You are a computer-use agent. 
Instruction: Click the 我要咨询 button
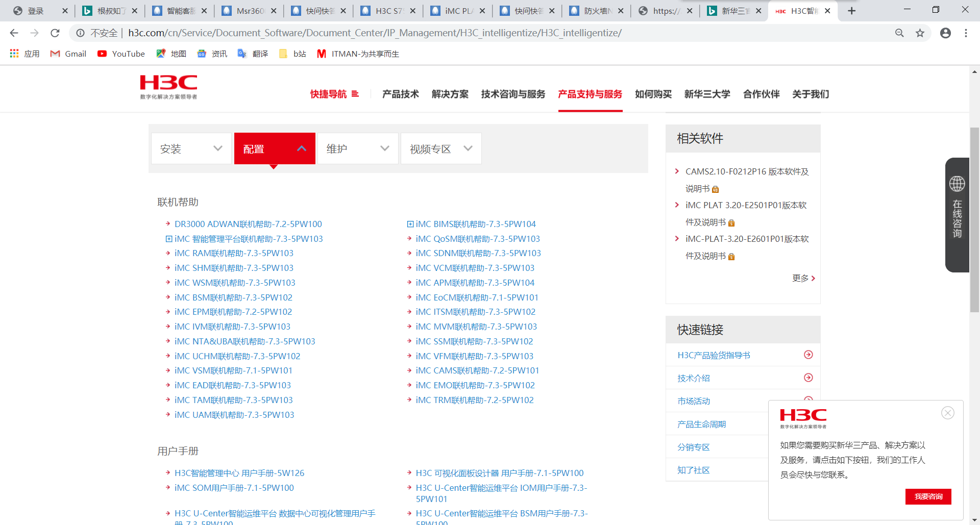click(928, 496)
